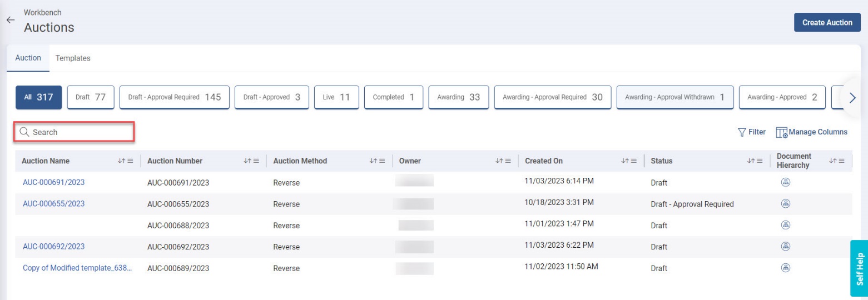Open Manage Columns settings
This screenshot has height=300, width=868.
coord(812,132)
